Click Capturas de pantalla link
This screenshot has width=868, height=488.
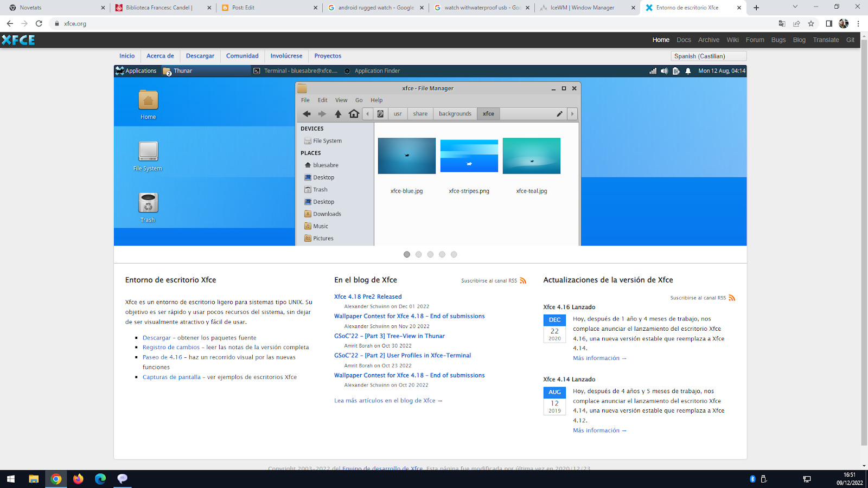click(171, 377)
